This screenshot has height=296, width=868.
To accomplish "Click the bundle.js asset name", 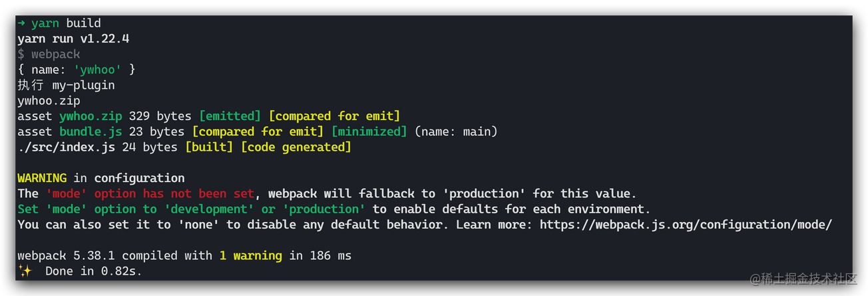I will pos(91,132).
